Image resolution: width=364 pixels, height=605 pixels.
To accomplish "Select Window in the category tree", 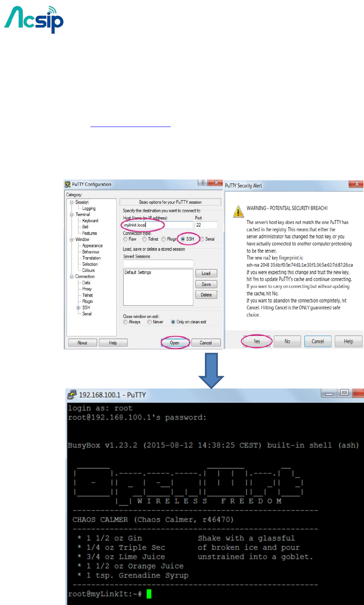I will 82,239.
